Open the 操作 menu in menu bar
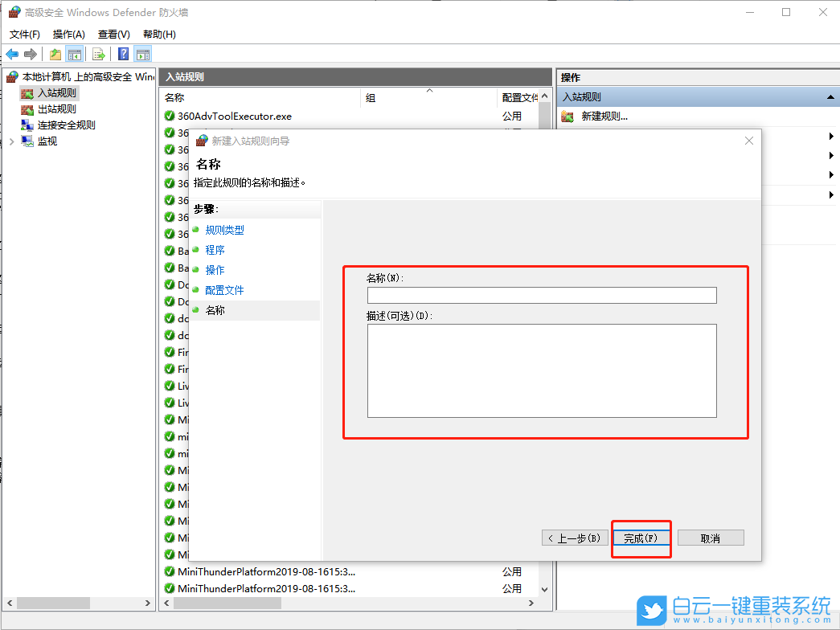The image size is (840, 630). click(x=68, y=34)
